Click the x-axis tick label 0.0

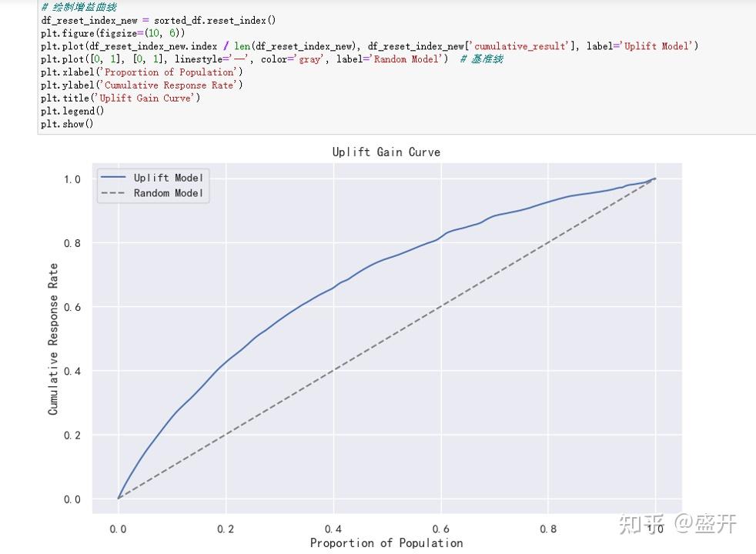pyautogui.click(x=118, y=529)
